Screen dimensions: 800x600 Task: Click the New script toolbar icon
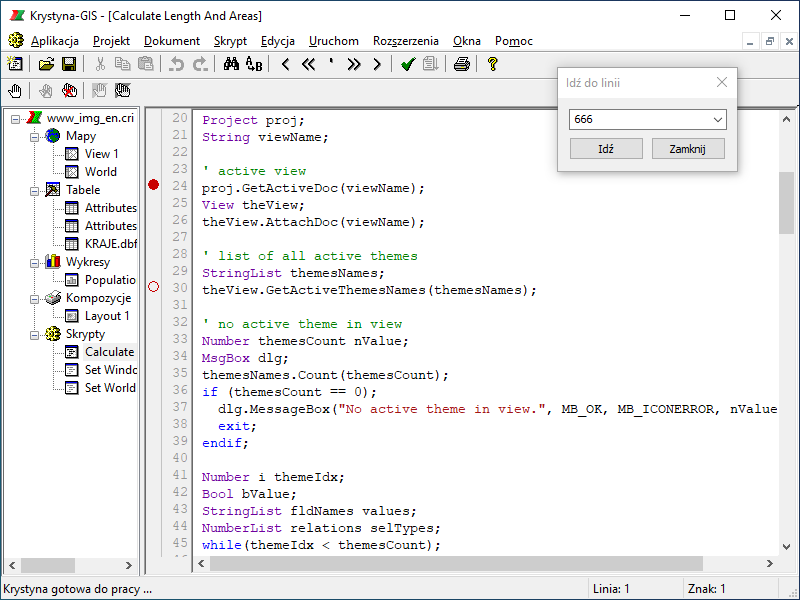[15, 64]
